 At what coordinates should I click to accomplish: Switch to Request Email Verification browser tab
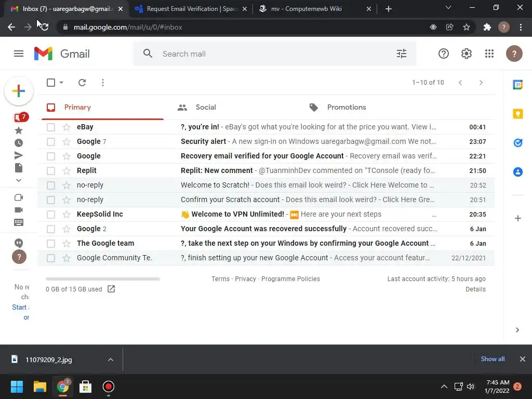191,9
